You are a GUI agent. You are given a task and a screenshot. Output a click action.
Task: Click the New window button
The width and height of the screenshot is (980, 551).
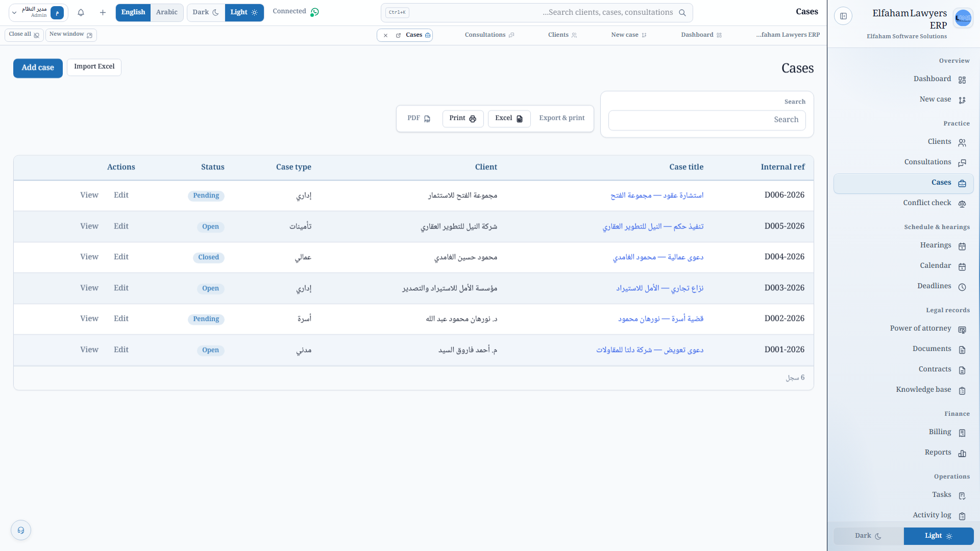point(71,35)
